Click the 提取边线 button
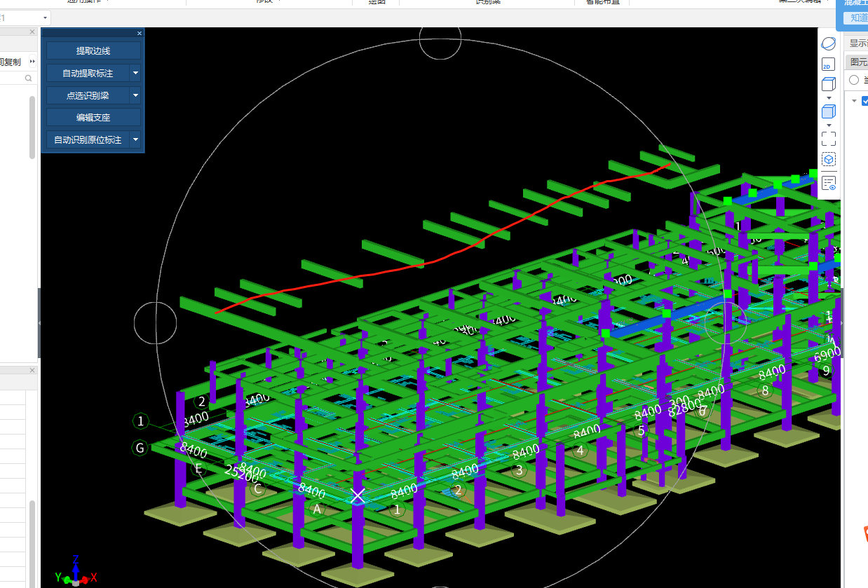The image size is (868, 588). click(x=93, y=50)
